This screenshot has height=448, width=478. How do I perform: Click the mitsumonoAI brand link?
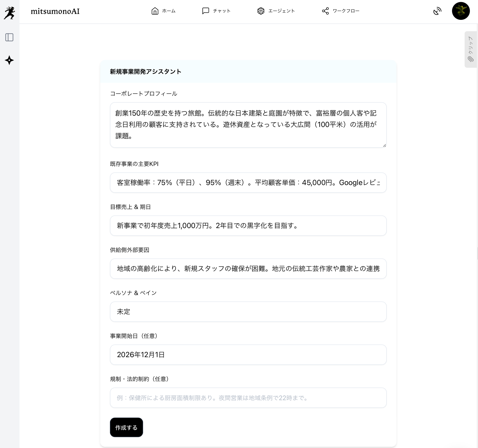[55, 11]
